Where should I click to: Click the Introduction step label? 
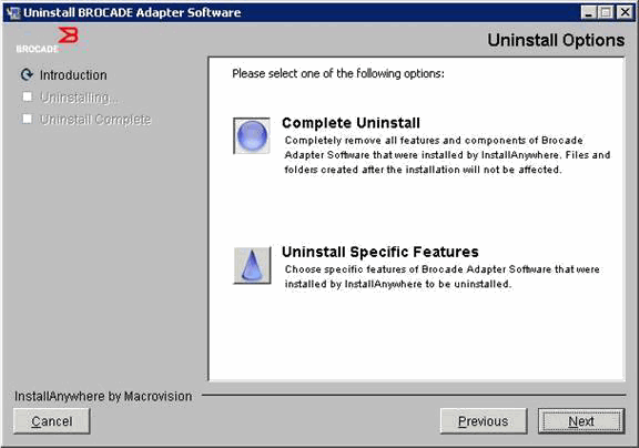tap(73, 75)
